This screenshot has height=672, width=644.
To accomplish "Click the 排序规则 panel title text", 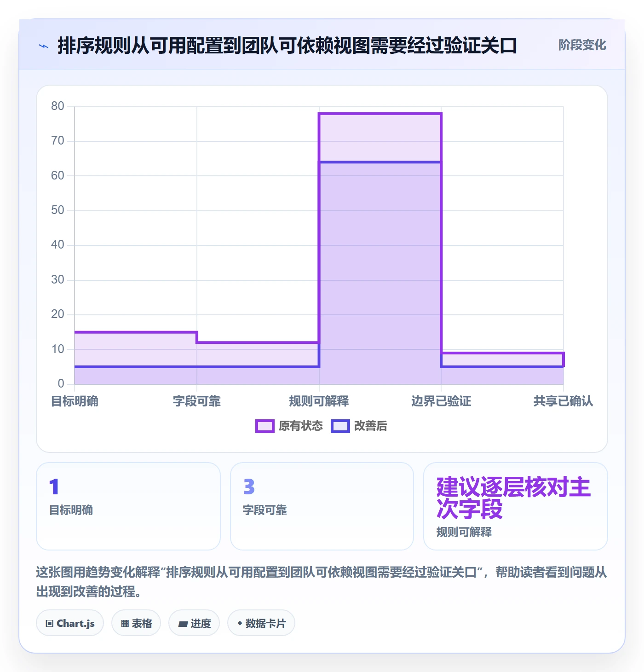I will (287, 46).
